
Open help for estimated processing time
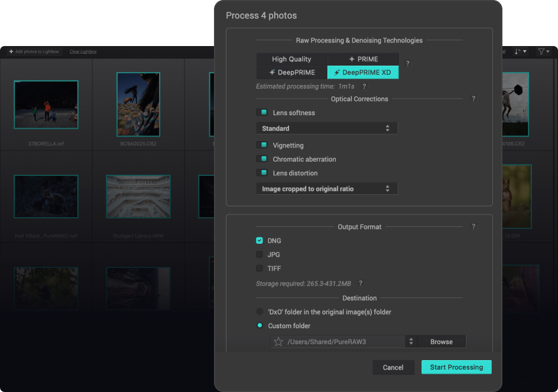364,86
